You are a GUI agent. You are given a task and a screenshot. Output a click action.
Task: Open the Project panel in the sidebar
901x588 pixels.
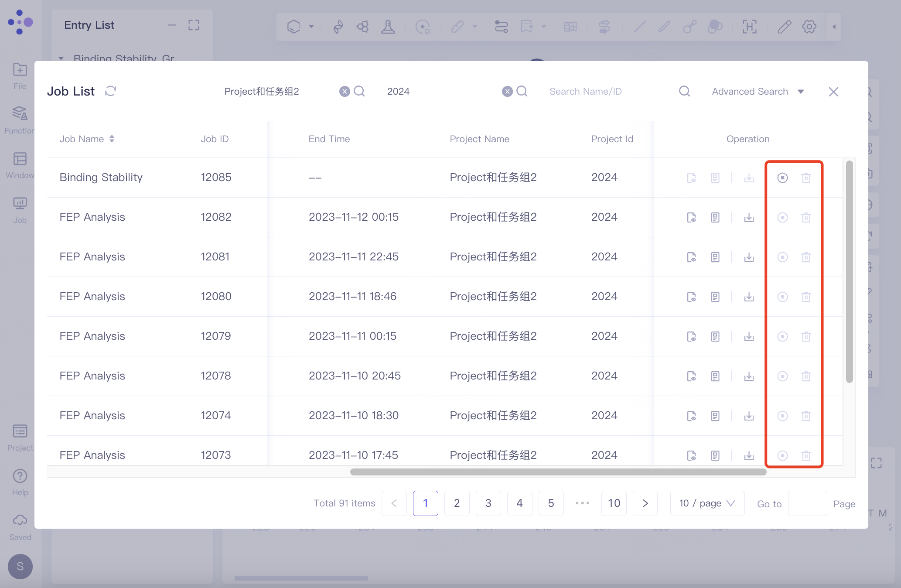[20, 436]
